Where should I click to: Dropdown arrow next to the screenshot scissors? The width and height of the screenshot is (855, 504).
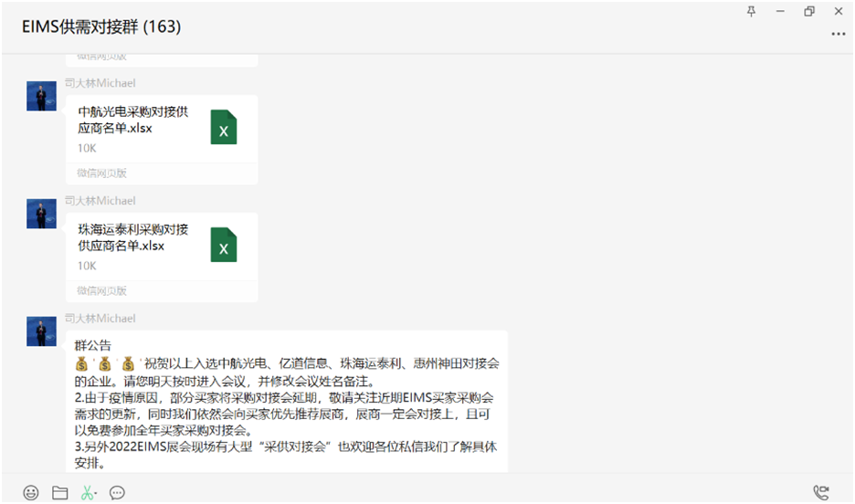[x=95, y=493]
